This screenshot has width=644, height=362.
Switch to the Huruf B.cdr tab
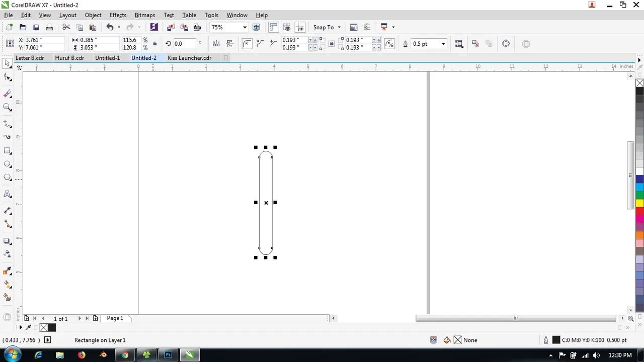tap(69, 58)
